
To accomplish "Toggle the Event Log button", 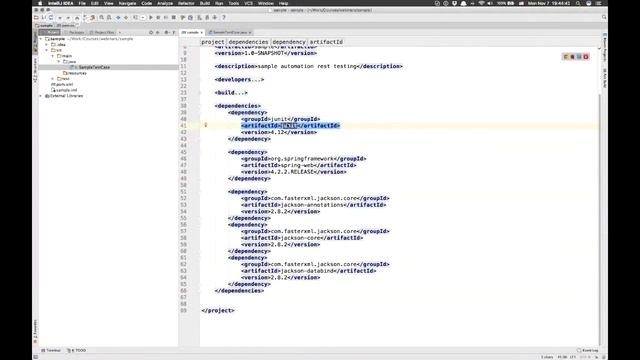I will pos(587,350).
